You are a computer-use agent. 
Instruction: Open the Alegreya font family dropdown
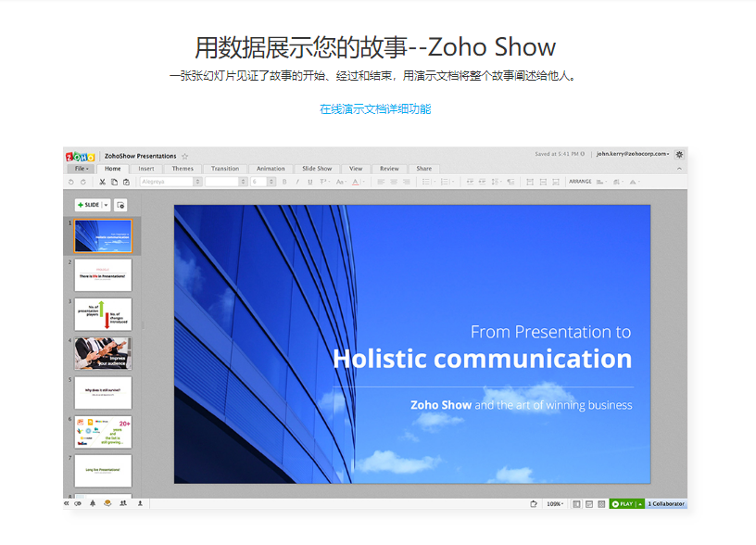click(x=170, y=182)
